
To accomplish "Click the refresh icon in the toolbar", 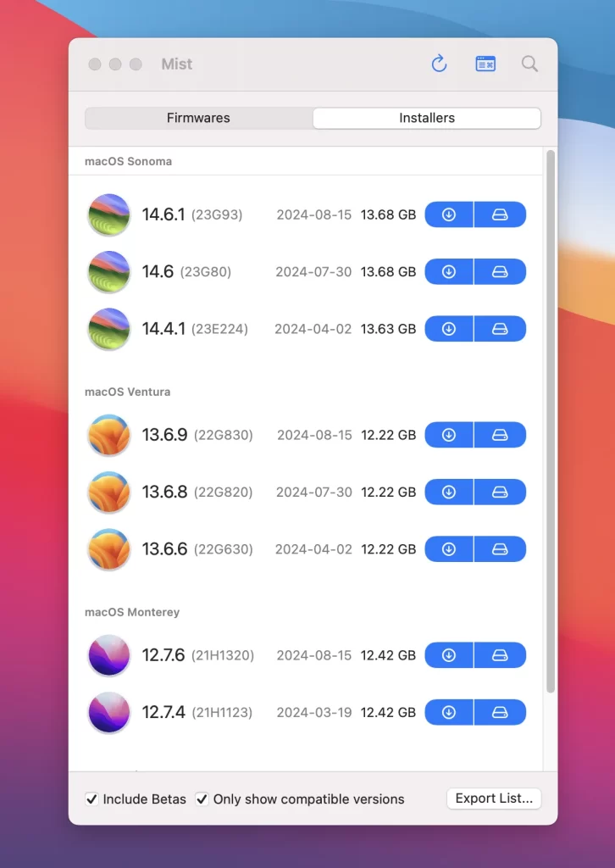I will point(439,64).
